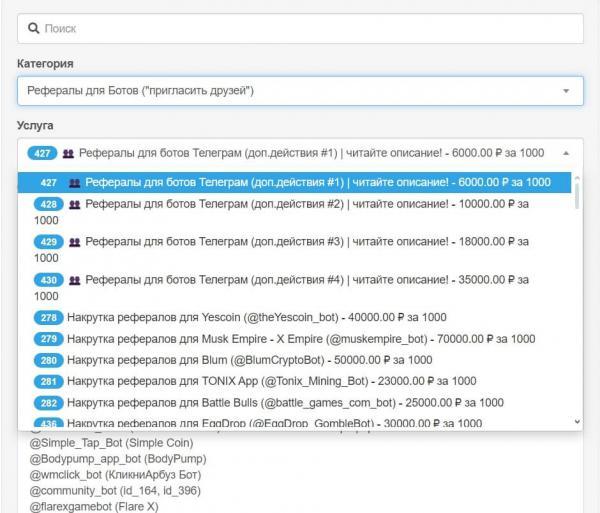This screenshot has width=600, height=513.
Task: Select Накрутка рефералов для Yescoin option
Action: tap(294, 317)
